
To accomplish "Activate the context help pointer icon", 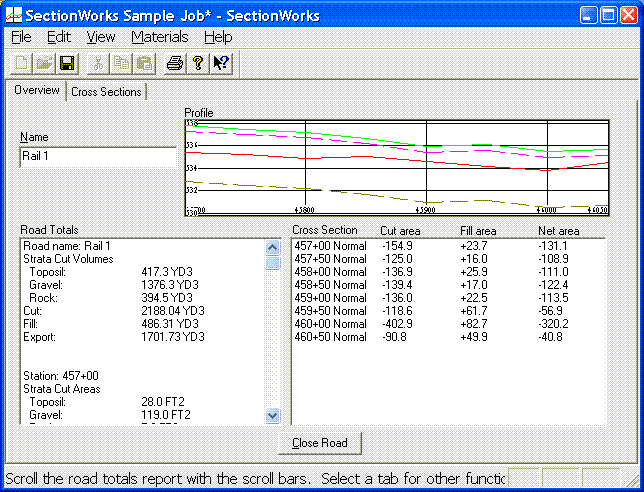I will tap(221, 63).
